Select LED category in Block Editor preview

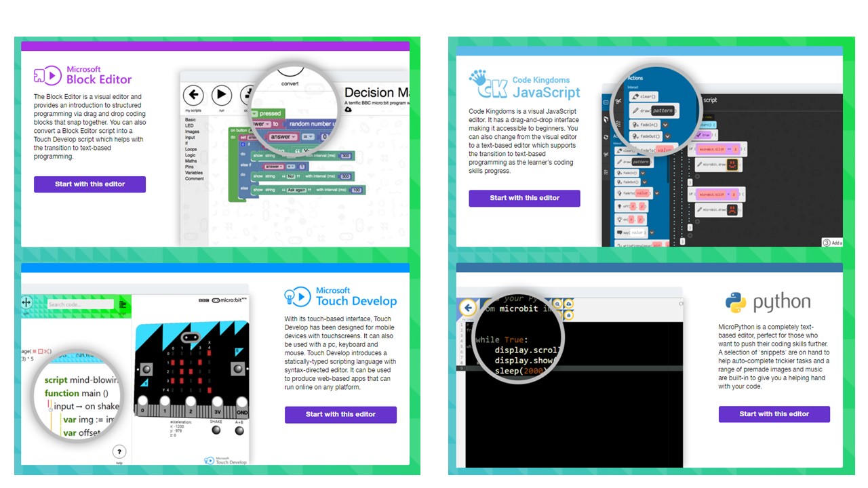click(x=190, y=126)
